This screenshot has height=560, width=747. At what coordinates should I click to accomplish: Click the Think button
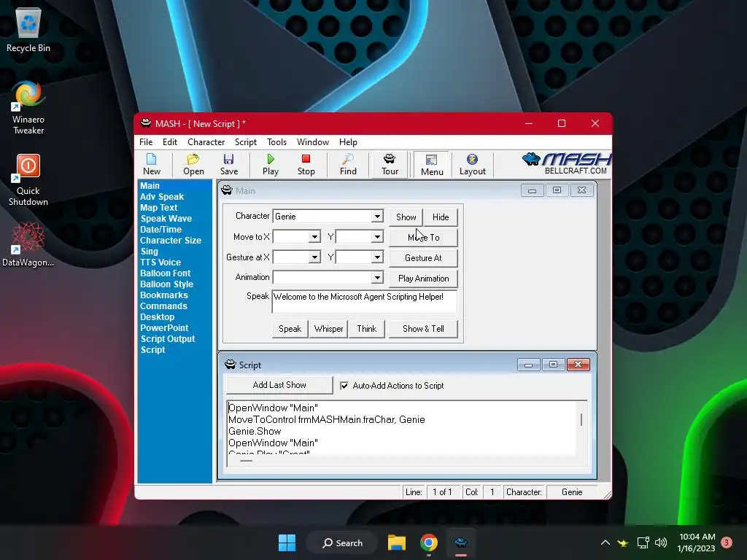366,329
